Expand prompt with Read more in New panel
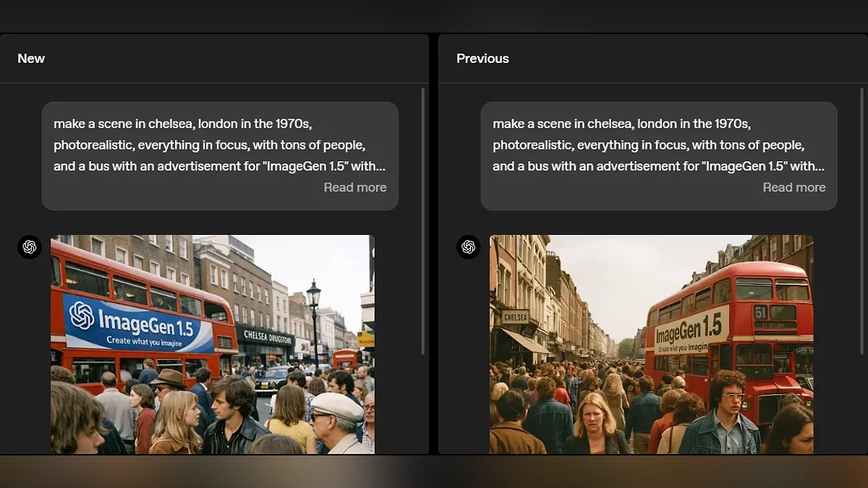868x488 pixels. [x=354, y=187]
